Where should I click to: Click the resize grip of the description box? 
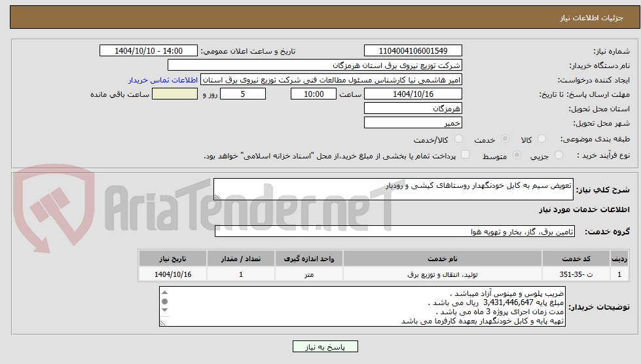coord(217,197)
